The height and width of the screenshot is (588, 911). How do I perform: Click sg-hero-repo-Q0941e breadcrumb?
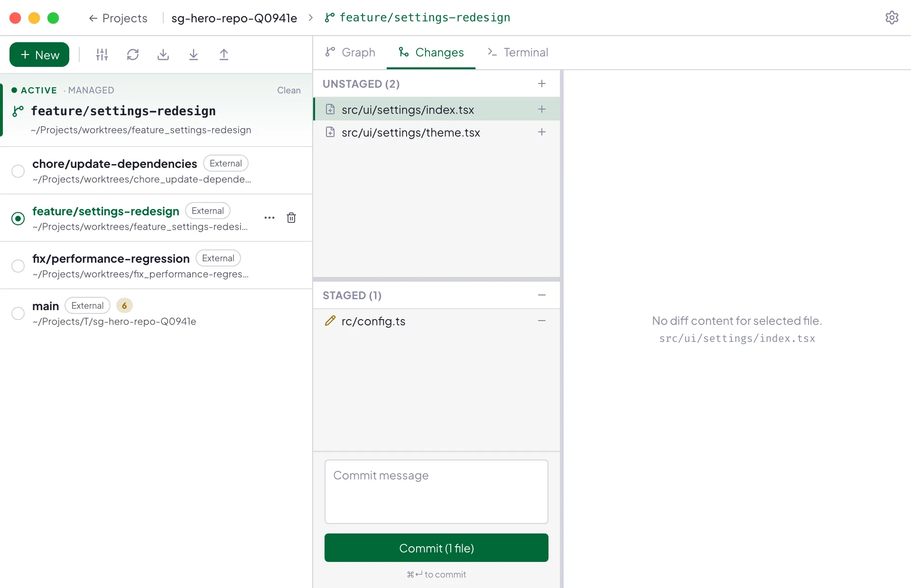234,18
